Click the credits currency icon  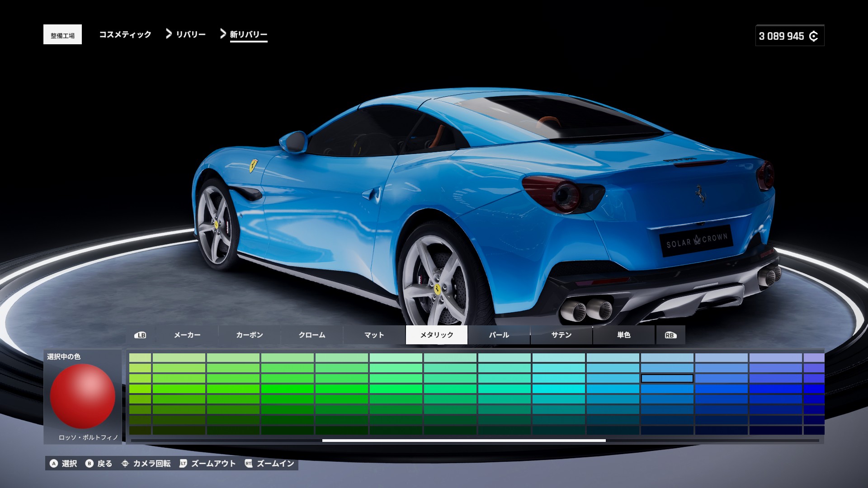coord(813,36)
